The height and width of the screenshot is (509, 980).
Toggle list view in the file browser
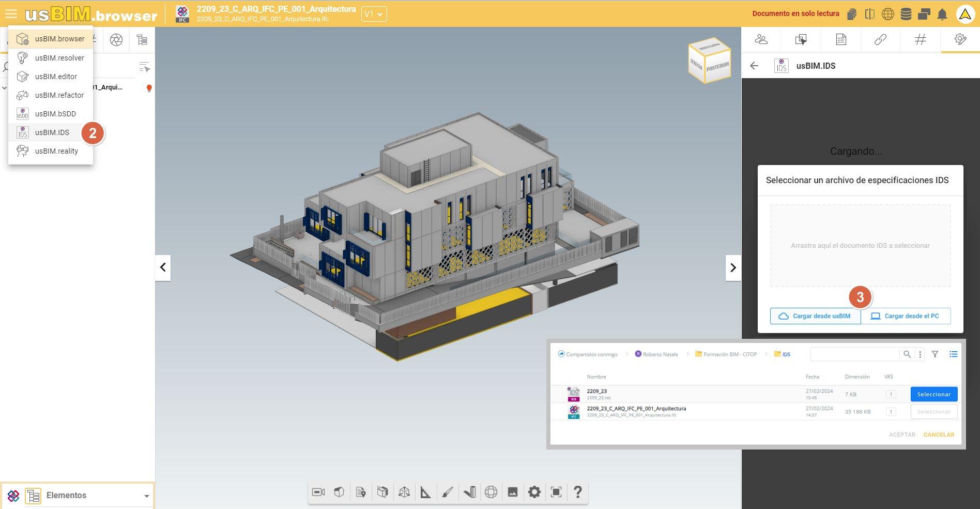(x=953, y=354)
